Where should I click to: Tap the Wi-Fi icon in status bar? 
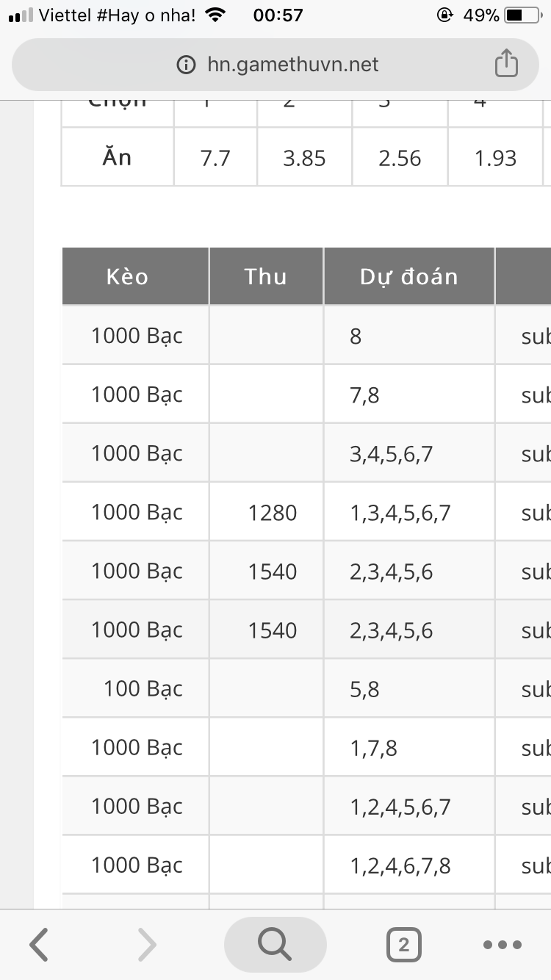tap(215, 15)
